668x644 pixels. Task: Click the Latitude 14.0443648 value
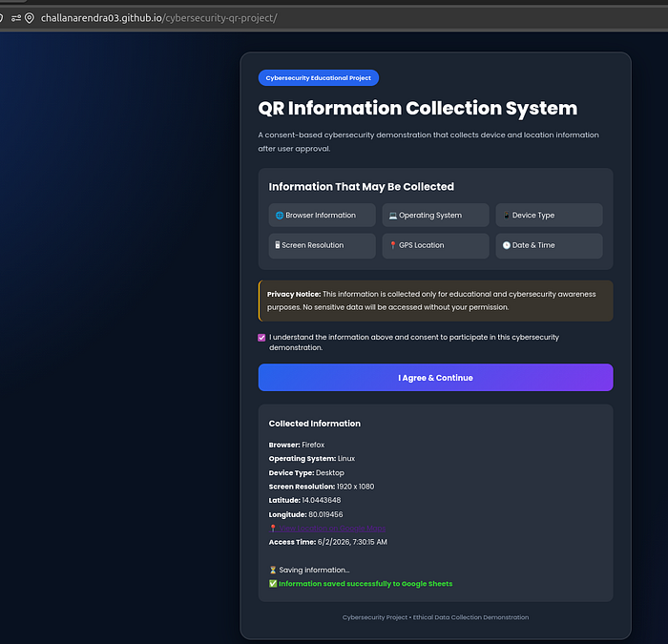point(322,500)
